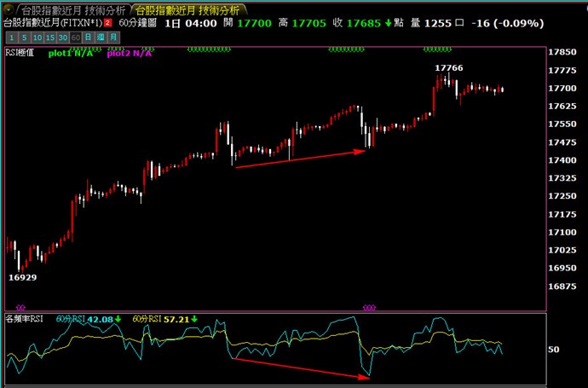Click the plot1 N/A indicator label
Screen dimensions: 588x388
tap(71, 54)
